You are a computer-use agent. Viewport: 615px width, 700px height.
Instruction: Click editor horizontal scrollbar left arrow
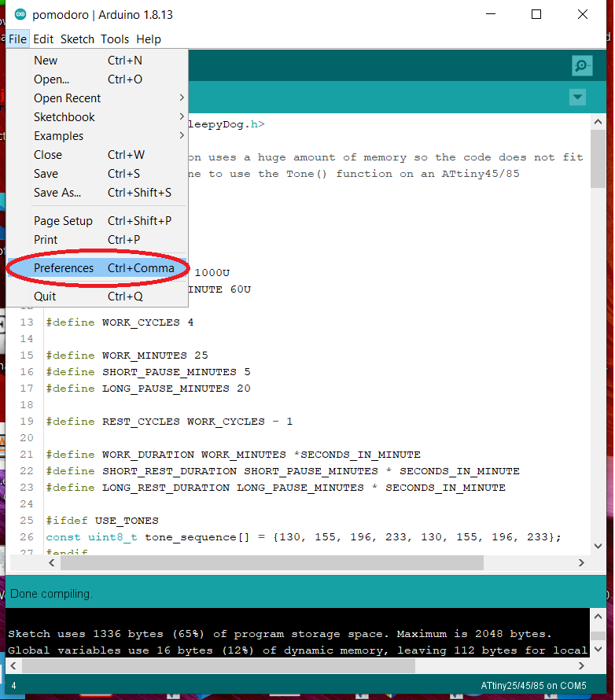pos(52,562)
